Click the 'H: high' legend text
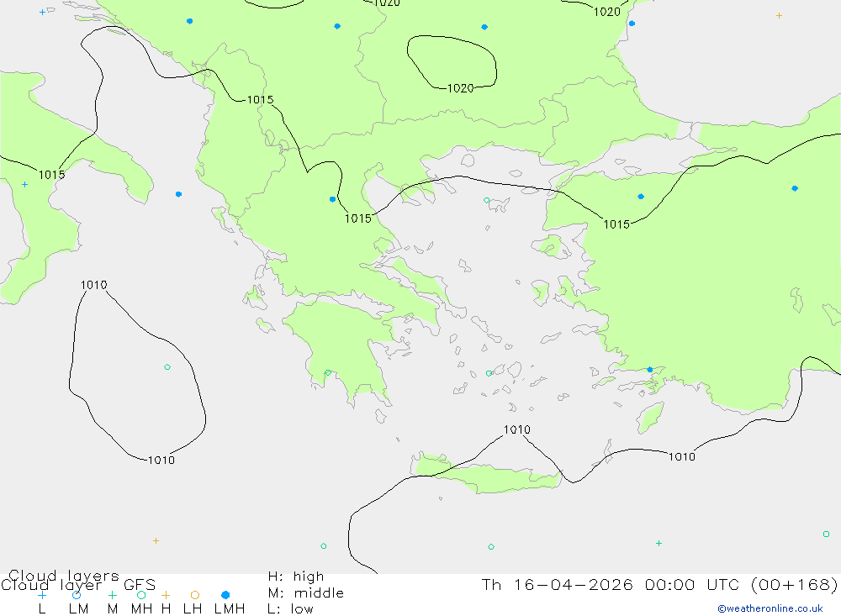841x616 pixels. (296, 577)
